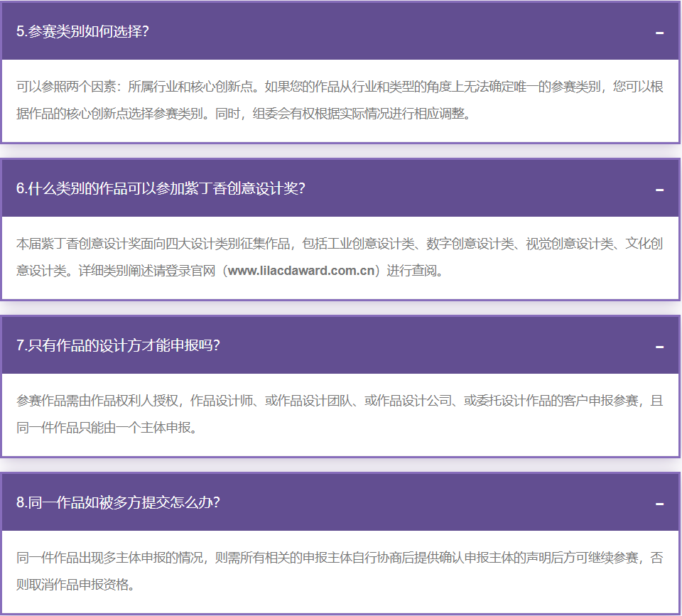The height and width of the screenshot is (616, 682).
Task: Collapse the question 5 minus icon
Action: [x=659, y=33]
